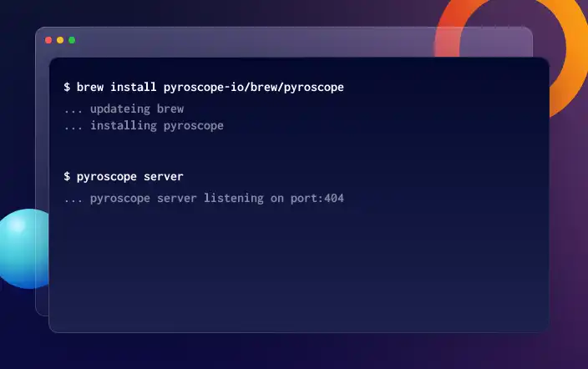Click the '... updateing brew' output line
Viewport: 588px width, 369px height.
(124, 109)
